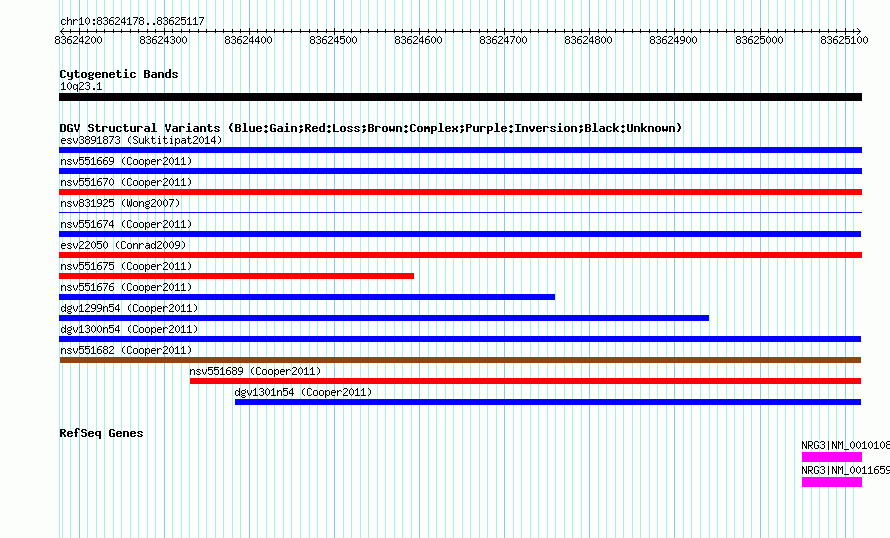The height and width of the screenshot is (538, 890).
Task: Click ruler tick label 83625000
Action: (759, 40)
